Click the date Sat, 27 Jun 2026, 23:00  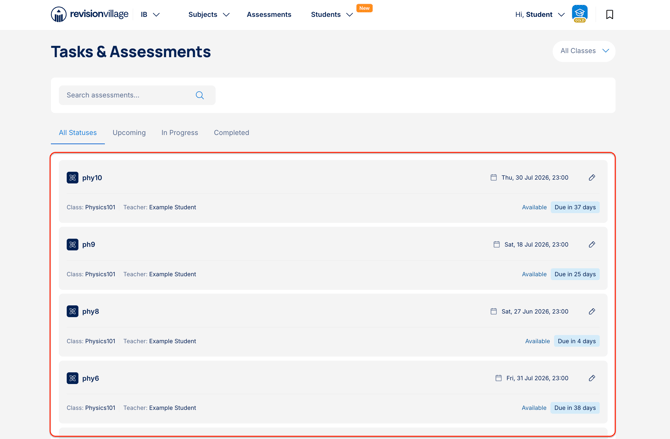tap(535, 311)
